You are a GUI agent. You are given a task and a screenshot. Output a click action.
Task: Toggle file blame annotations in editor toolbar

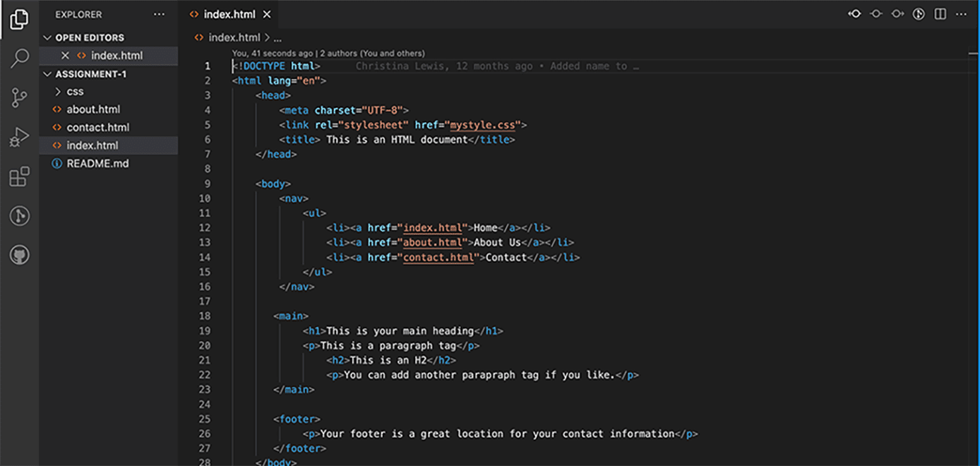point(919,14)
